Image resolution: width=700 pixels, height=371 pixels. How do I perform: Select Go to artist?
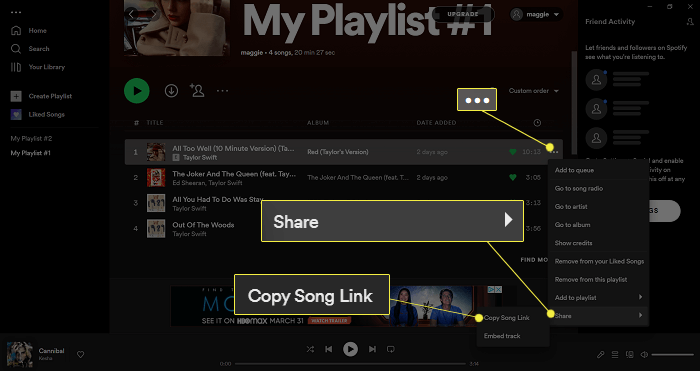(598, 207)
